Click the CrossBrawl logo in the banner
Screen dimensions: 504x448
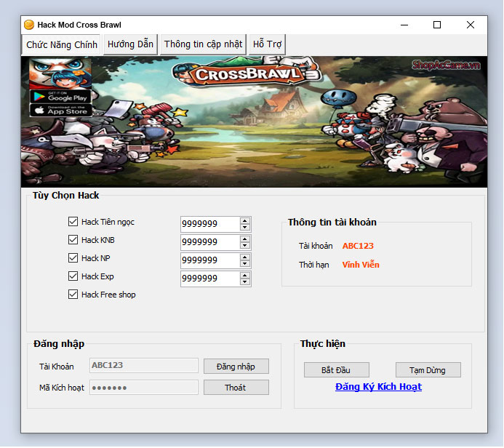coord(247,73)
